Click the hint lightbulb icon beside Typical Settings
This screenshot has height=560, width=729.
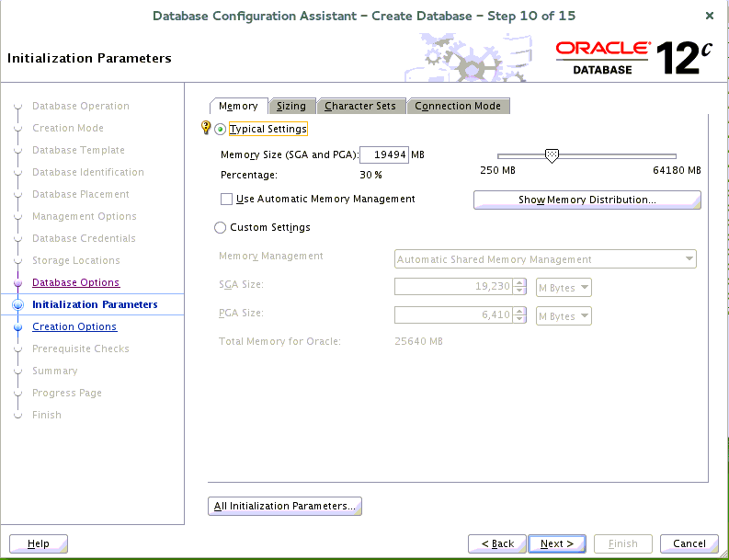pyautogui.click(x=206, y=129)
